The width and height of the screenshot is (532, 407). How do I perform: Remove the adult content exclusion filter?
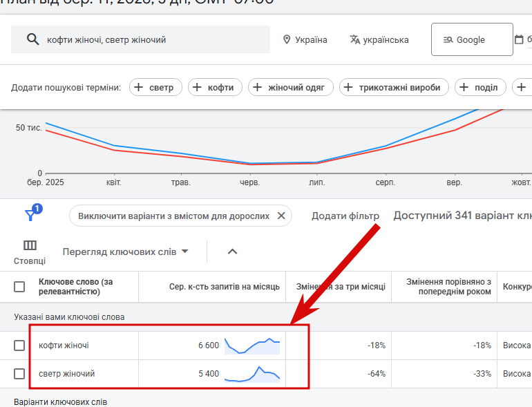[281, 216]
